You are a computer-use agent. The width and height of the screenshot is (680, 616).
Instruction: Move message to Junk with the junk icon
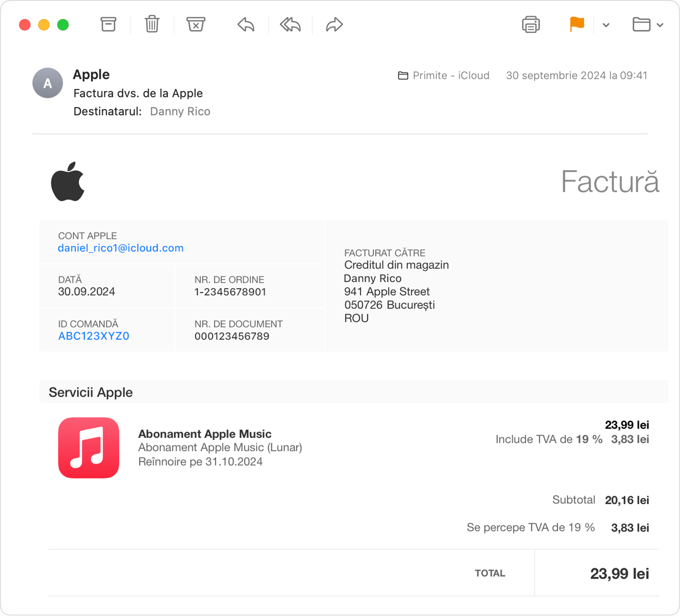click(195, 24)
